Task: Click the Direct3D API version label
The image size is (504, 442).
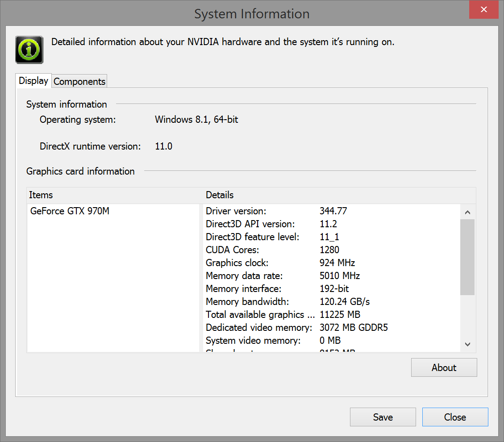Action: pyautogui.click(x=250, y=224)
